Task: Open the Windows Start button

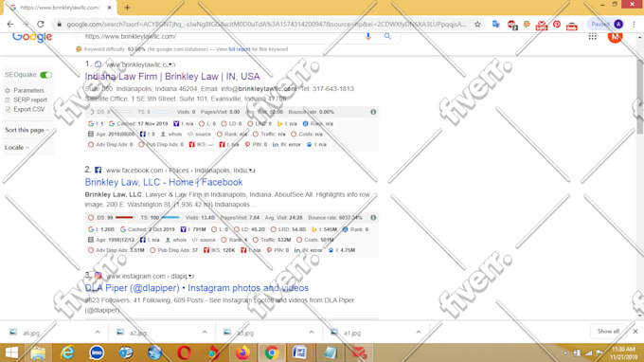Action: [x=11, y=353]
